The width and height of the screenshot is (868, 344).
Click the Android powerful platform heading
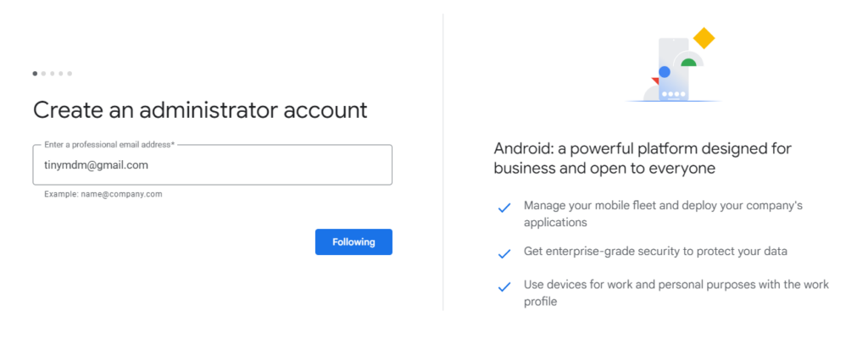pyautogui.click(x=643, y=158)
